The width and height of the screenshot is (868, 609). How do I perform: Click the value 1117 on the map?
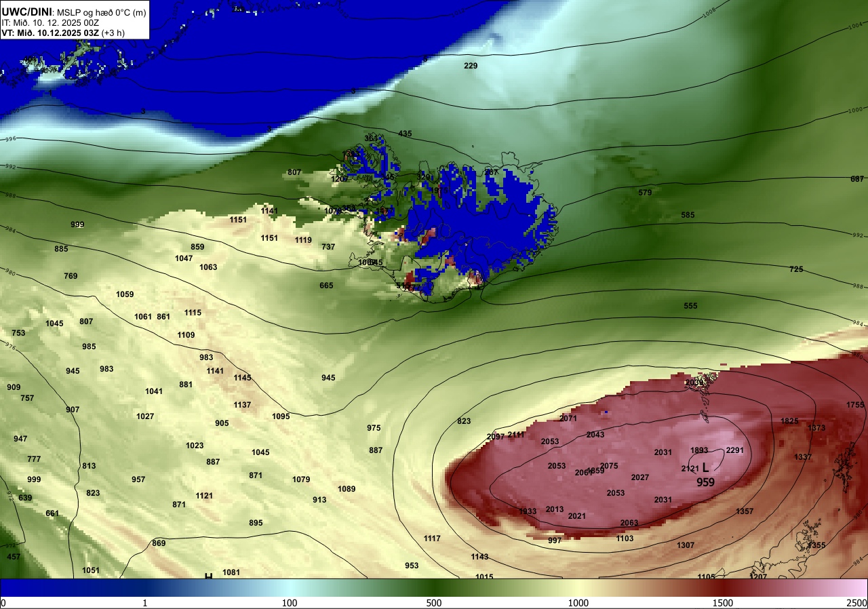[x=432, y=538]
